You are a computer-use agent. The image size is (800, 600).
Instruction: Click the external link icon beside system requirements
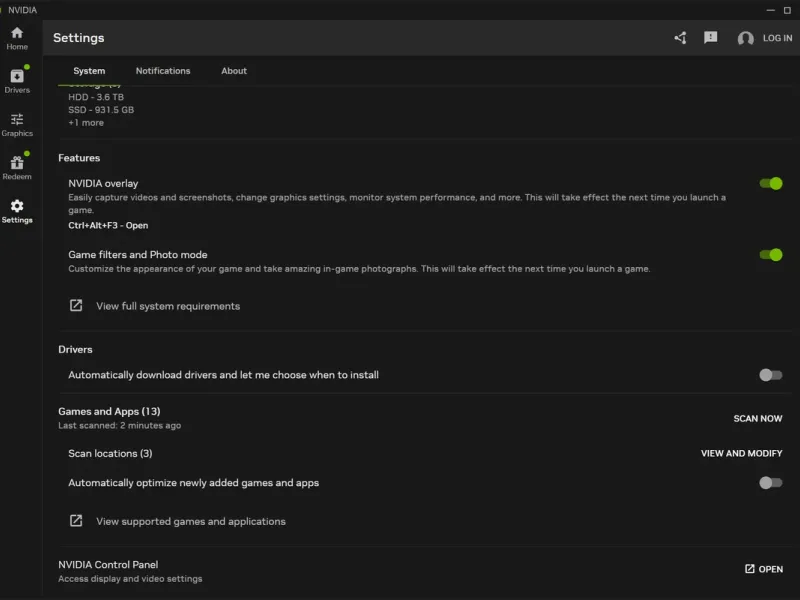tap(76, 306)
